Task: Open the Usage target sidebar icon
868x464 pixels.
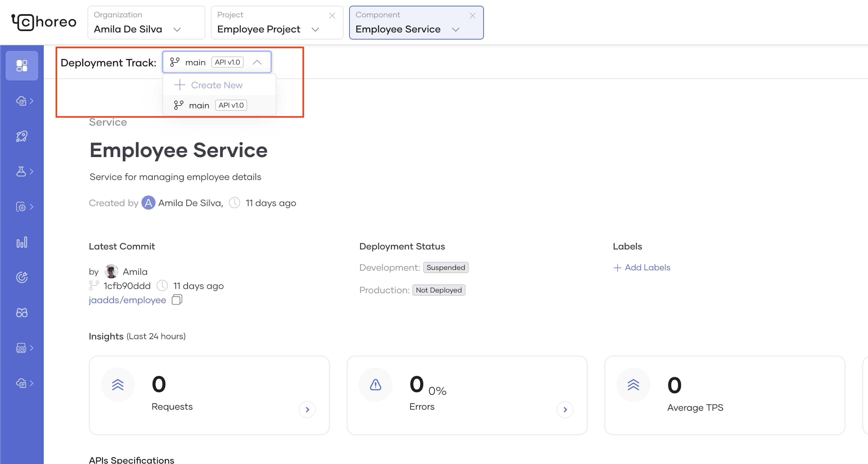Action: (x=22, y=277)
